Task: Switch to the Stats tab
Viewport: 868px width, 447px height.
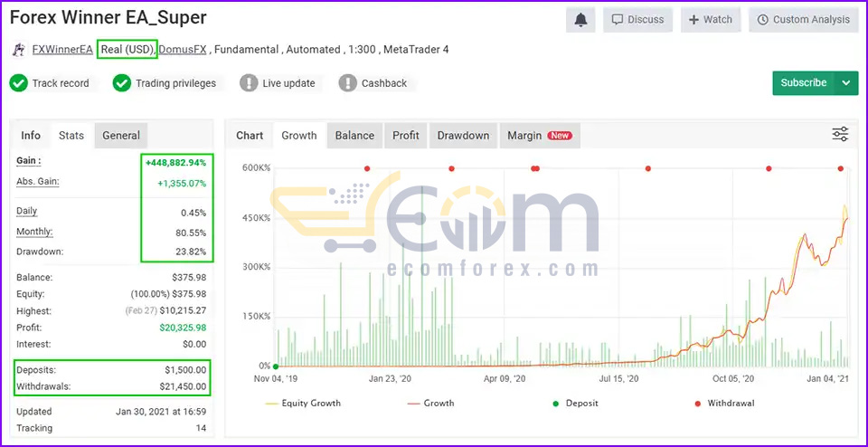Action: 71,136
